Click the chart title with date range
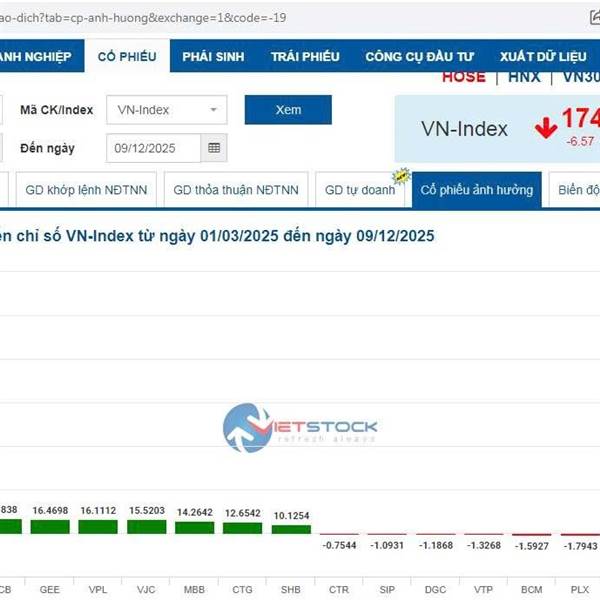Screen dimensions: 600x600 217,236
